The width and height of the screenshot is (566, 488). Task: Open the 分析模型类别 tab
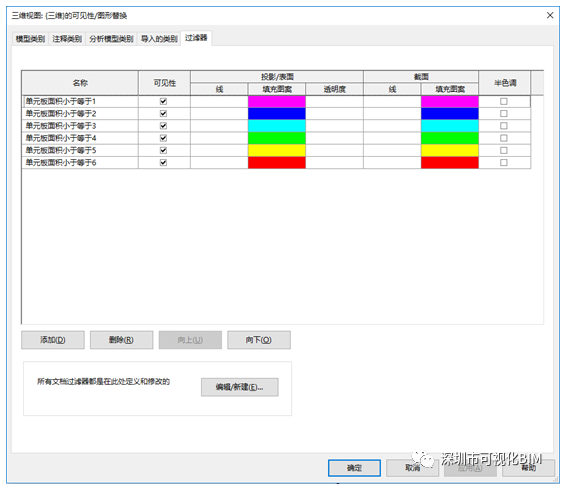click(111, 39)
